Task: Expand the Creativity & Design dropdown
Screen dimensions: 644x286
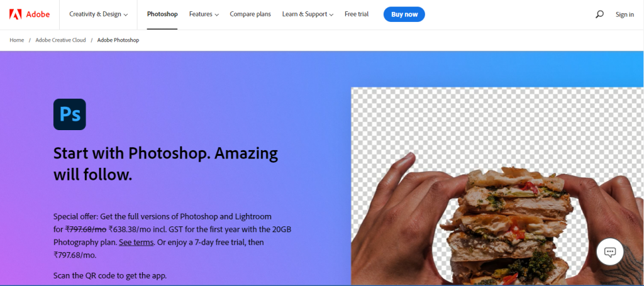Action: tap(99, 14)
